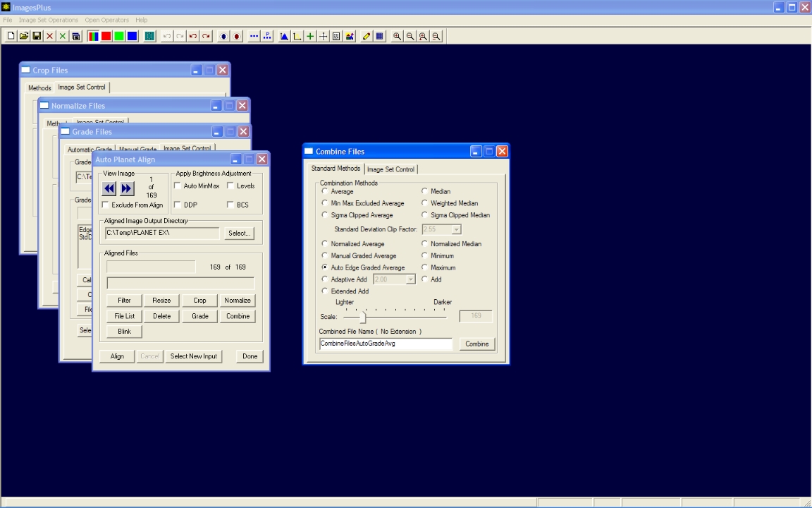The height and width of the screenshot is (508, 812).
Task: Open the Open Operators menu
Action: (106, 20)
